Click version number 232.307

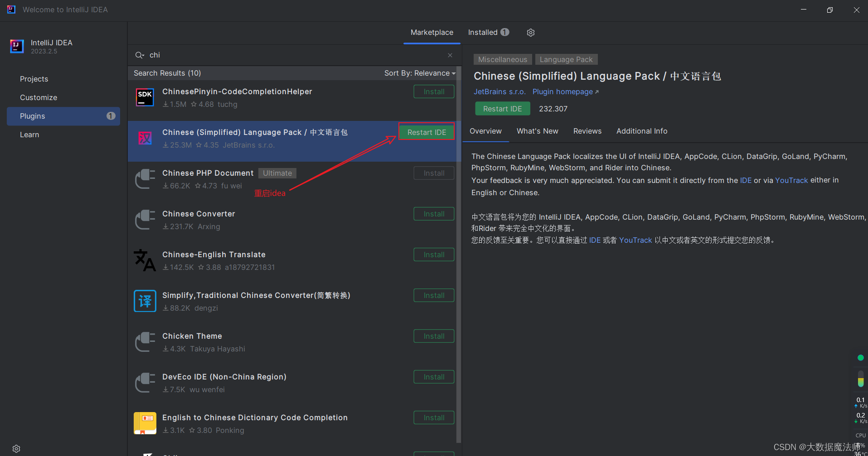[x=553, y=109]
